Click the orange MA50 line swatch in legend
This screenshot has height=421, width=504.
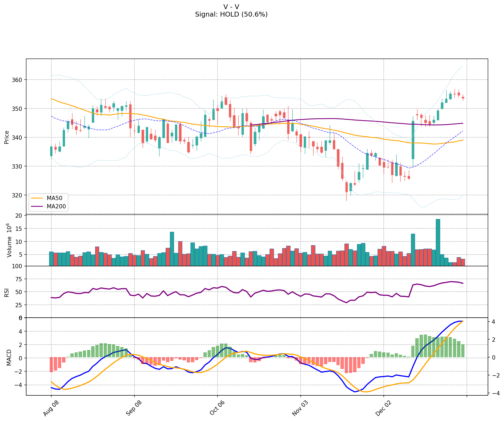point(37,198)
